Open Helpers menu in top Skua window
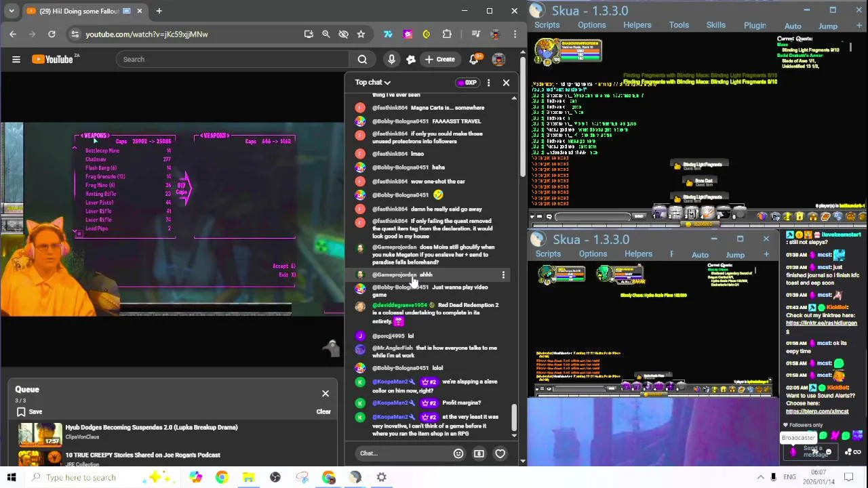The width and height of the screenshot is (868, 488). [x=637, y=25]
